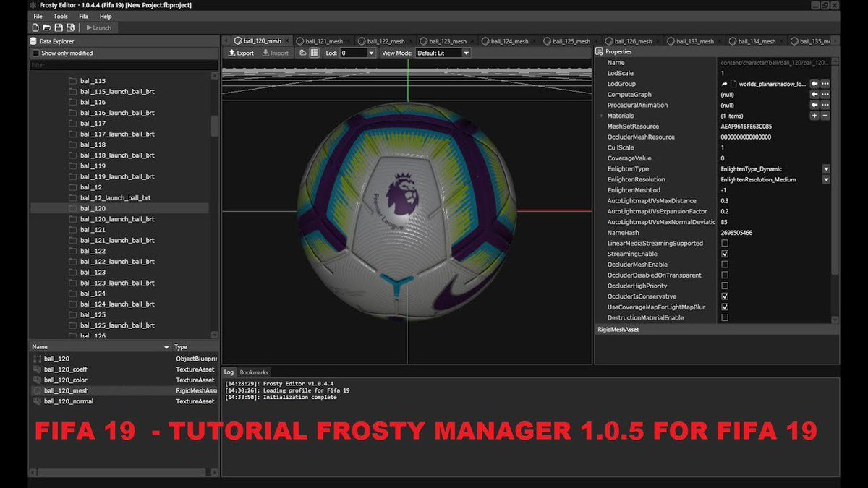868x488 pixels.
Task: Click the grid icon beside the camera icon
Action: (314, 53)
